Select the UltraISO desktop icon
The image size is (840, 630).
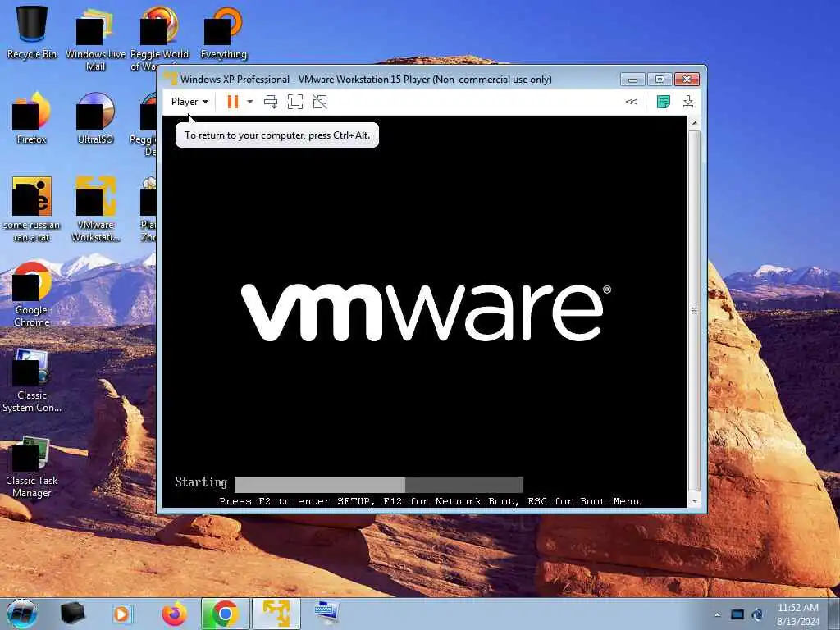pyautogui.click(x=95, y=118)
